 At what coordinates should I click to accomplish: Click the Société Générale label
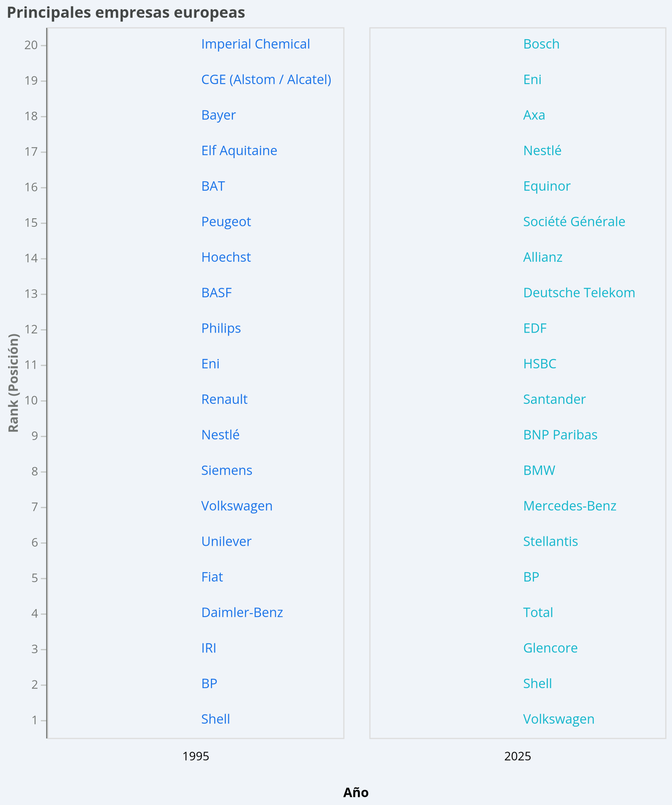click(x=574, y=222)
